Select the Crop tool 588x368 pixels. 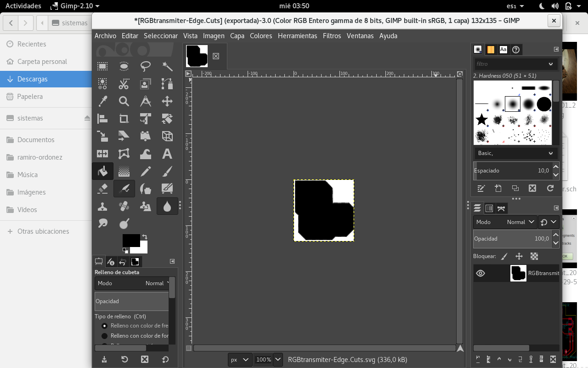click(x=124, y=119)
